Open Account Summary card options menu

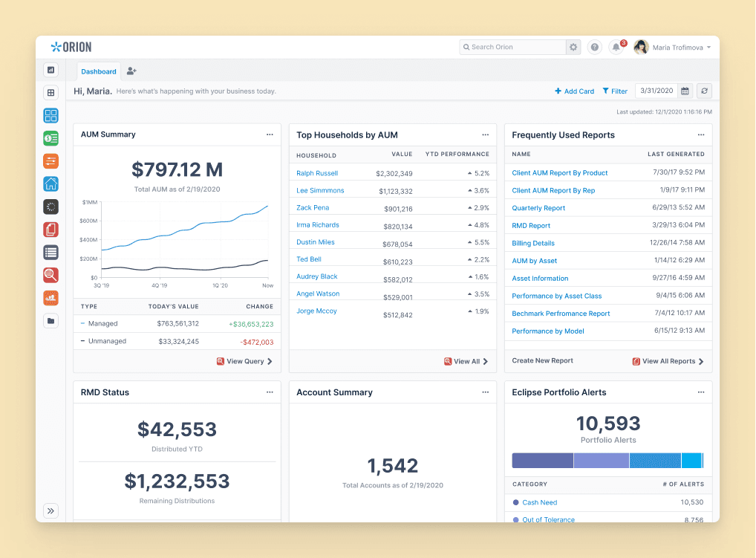[x=485, y=392]
